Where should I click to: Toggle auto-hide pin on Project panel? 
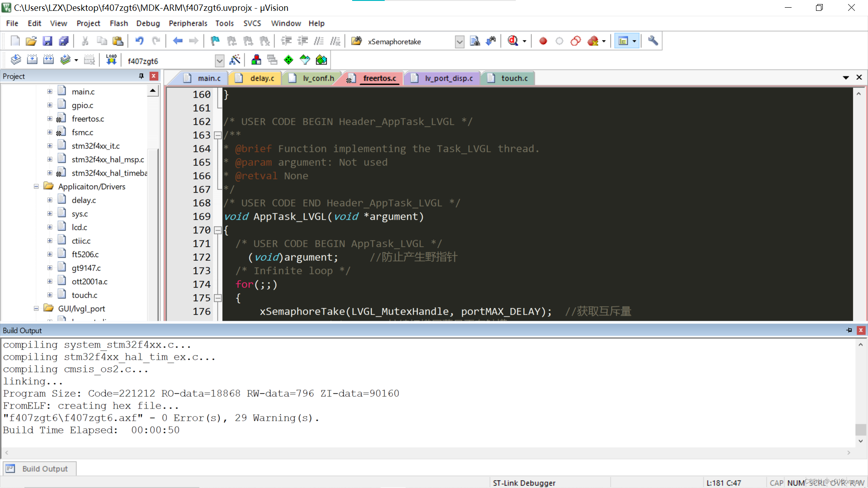click(x=141, y=76)
